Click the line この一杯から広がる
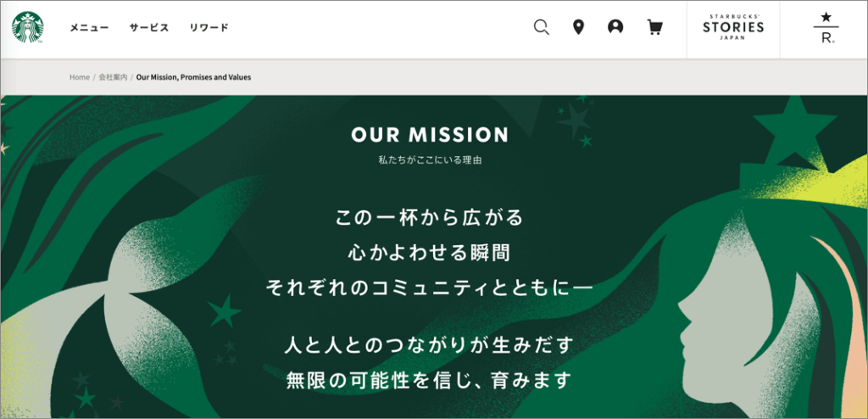The width and height of the screenshot is (868, 419). [x=430, y=217]
